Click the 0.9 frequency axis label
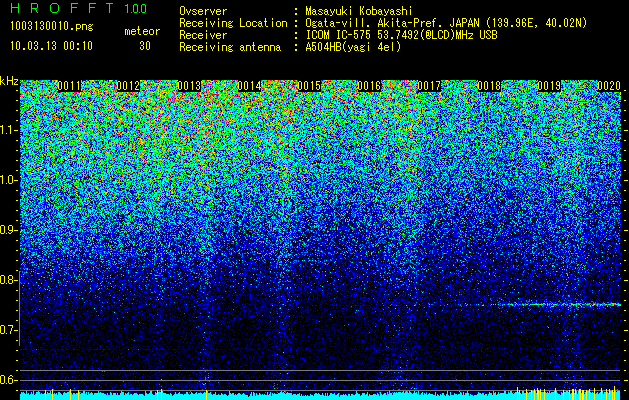The height and width of the screenshot is (400, 629). pos(9,230)
